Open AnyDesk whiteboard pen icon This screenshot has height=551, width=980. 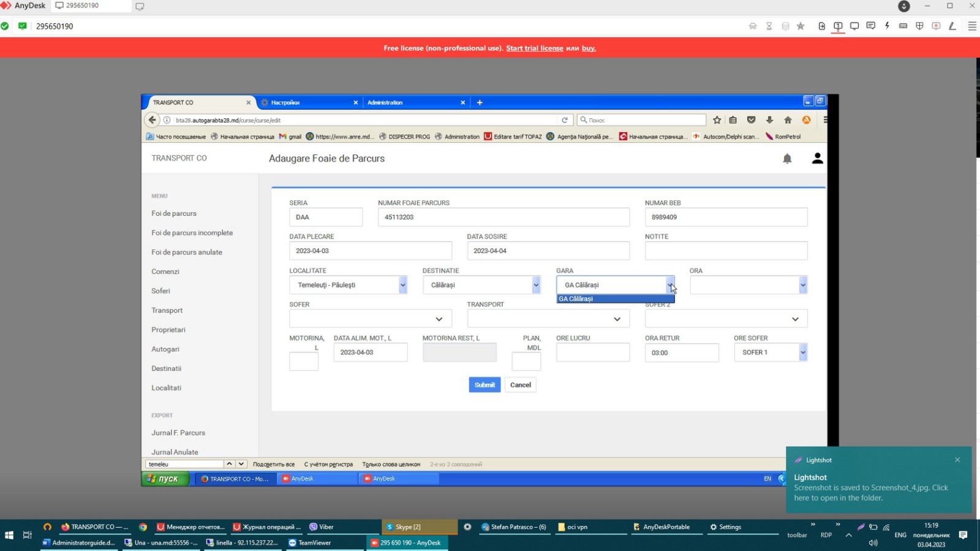[952, 26]
